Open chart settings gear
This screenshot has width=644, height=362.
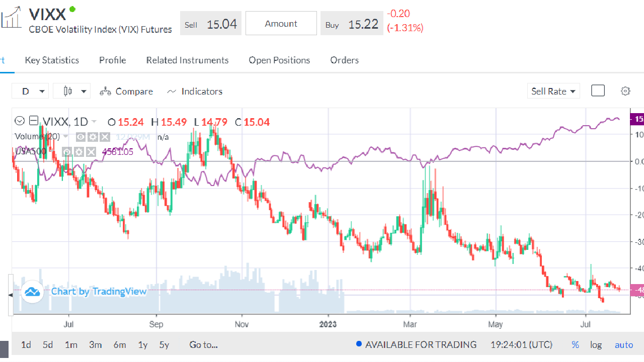pos(625,91)
